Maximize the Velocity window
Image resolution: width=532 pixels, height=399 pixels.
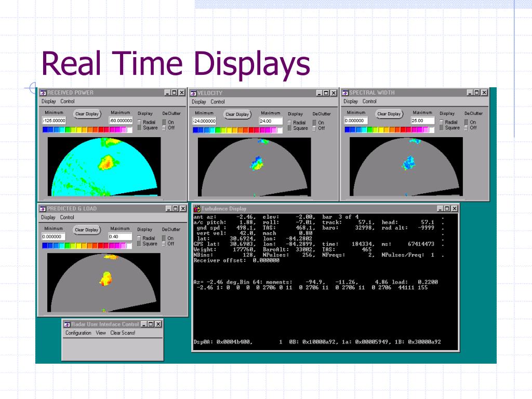click(x=326, y=93)
